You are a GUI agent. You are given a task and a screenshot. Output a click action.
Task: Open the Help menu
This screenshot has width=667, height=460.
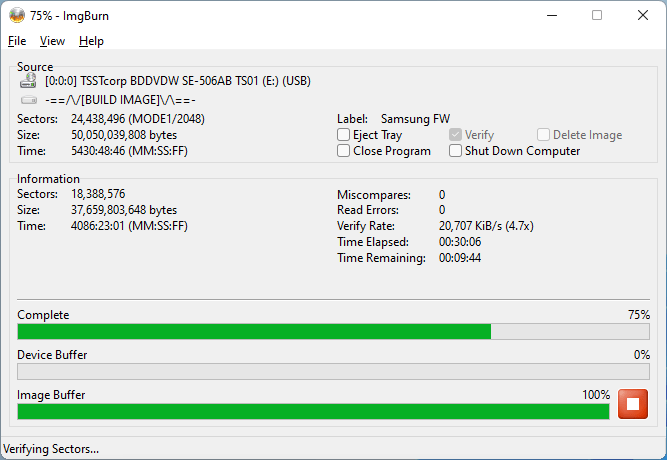91,41
